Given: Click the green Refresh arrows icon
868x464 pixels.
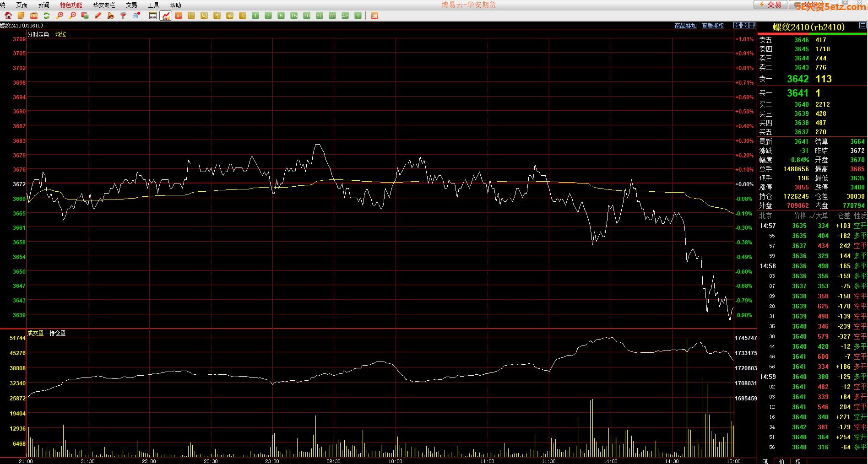Looking at the screenshot, I should 47,16.
